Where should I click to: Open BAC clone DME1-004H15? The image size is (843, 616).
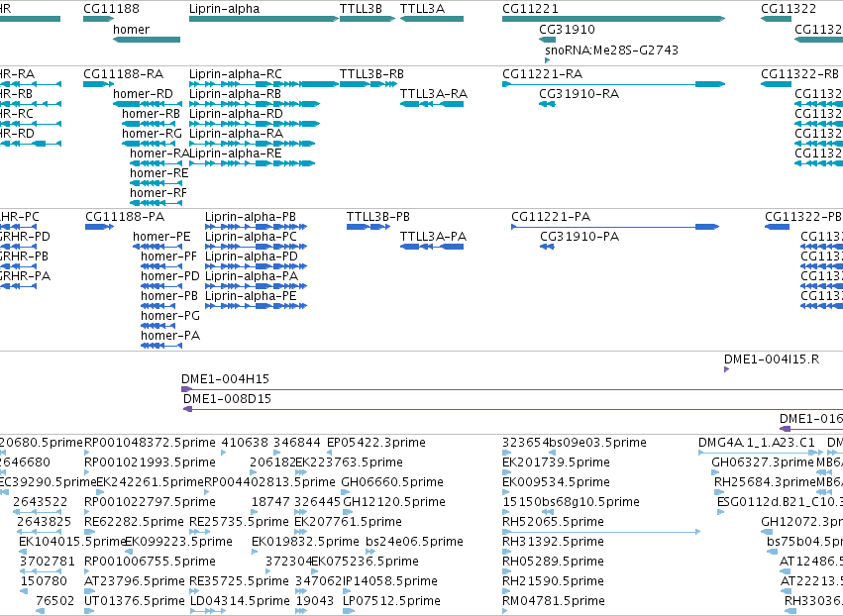(x=512, y=389)
